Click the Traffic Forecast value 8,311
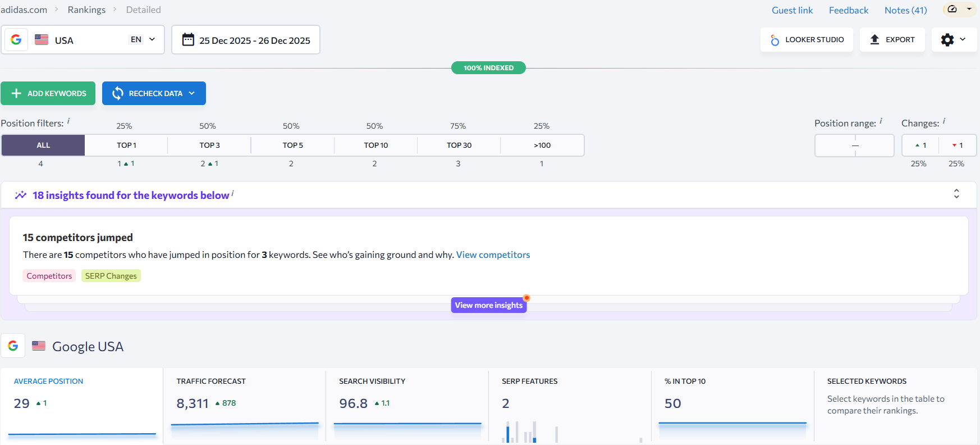Viewport: 980px width, 445px height. pyautogui.click(x=193, y=403)
